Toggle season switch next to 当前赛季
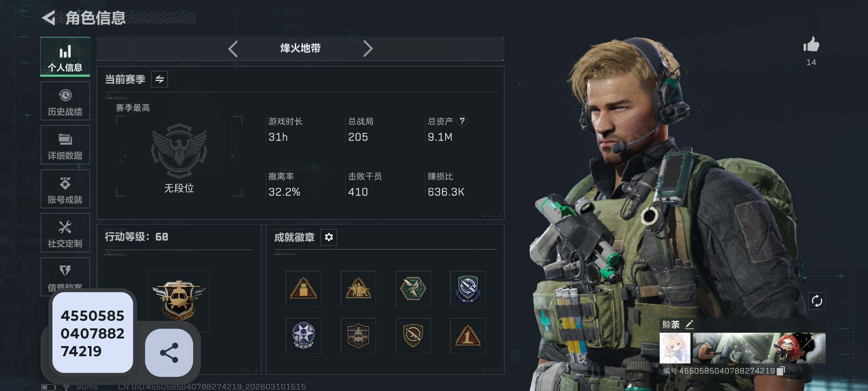868x391 pixels. [x=159, y=79]
